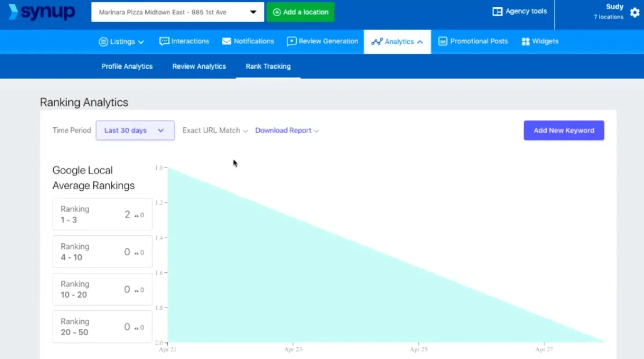Open the Agency tools panel

coord(520,12)
